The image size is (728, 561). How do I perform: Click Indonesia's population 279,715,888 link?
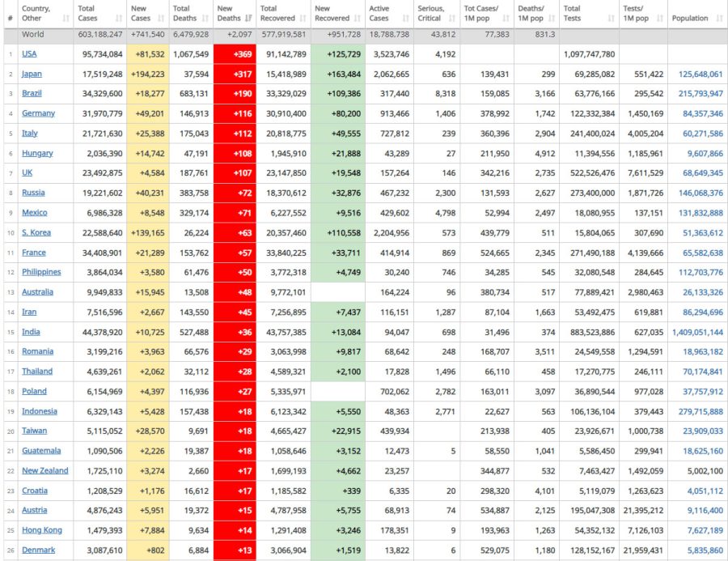700,412
